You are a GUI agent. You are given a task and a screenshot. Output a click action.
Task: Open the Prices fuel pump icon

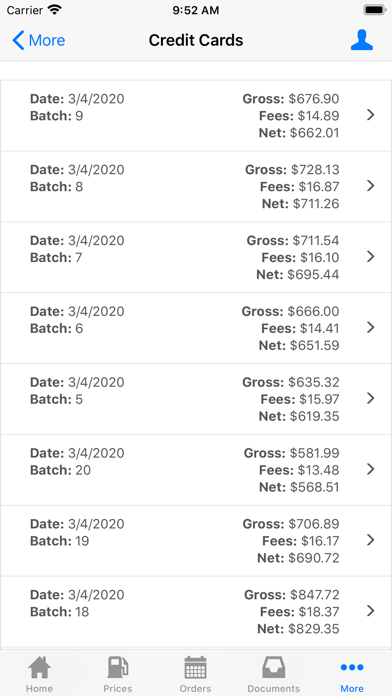click(x=118, y=667)
